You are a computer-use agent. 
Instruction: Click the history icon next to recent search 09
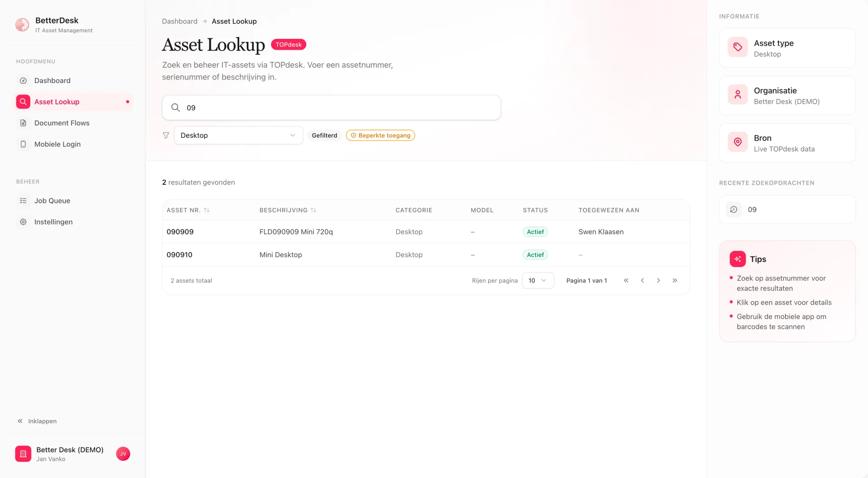click(733, 209)
